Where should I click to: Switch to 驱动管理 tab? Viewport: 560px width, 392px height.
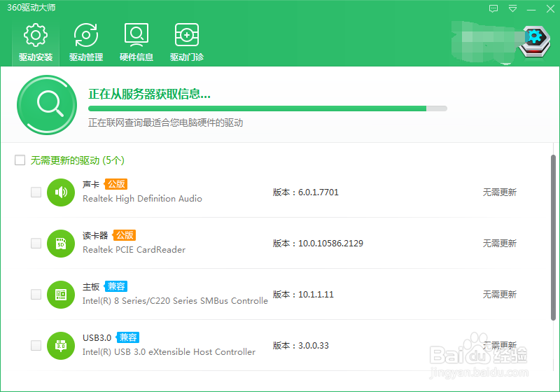pyautogui.click(x=86, y=42)
